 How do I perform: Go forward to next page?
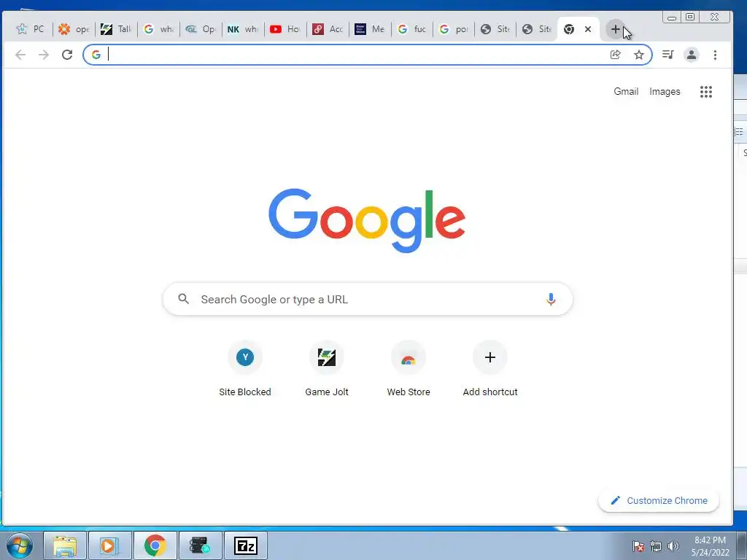coord(44,55)
